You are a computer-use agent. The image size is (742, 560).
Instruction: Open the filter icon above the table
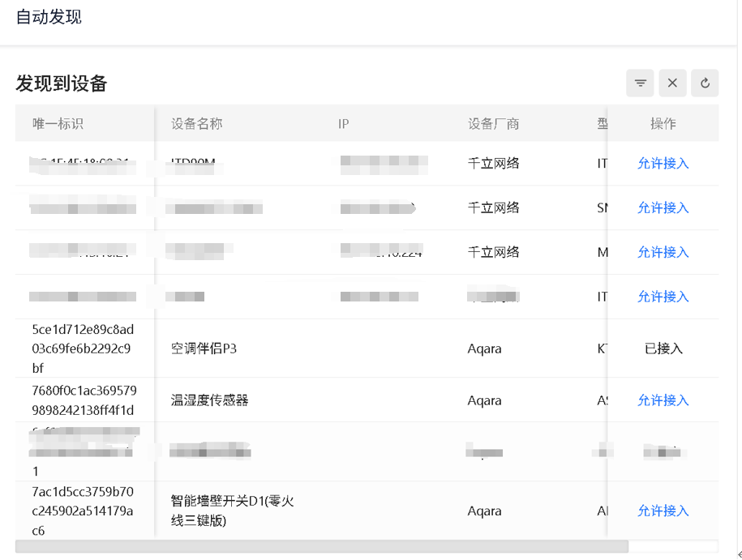(x=640, y=83)
